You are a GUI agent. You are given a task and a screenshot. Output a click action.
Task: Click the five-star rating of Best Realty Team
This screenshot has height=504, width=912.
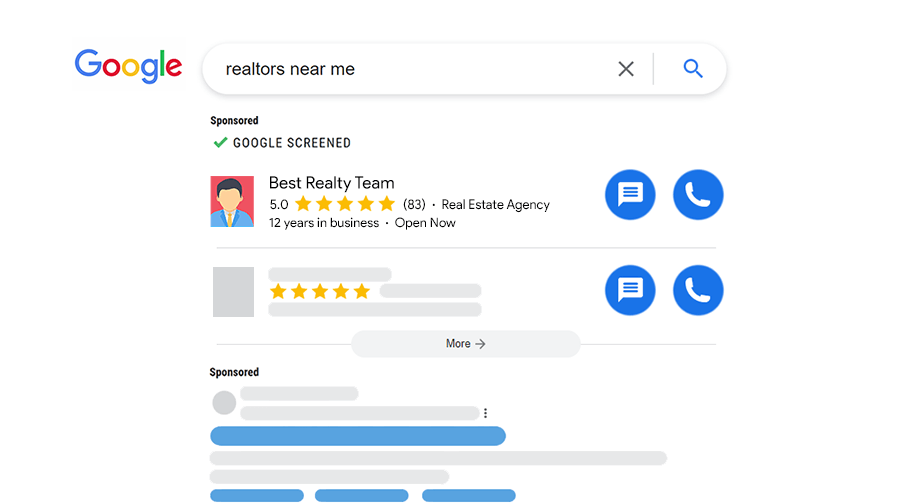coord(345,204)
